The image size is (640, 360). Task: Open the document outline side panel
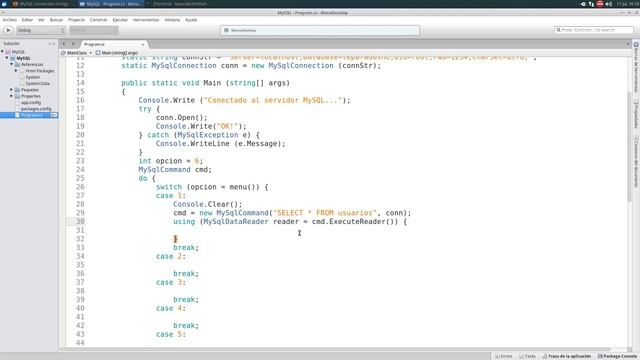click(x=636, y=161)
